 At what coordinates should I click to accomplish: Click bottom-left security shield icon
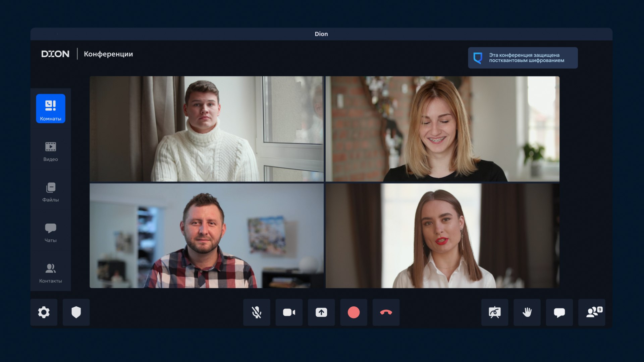76,312
